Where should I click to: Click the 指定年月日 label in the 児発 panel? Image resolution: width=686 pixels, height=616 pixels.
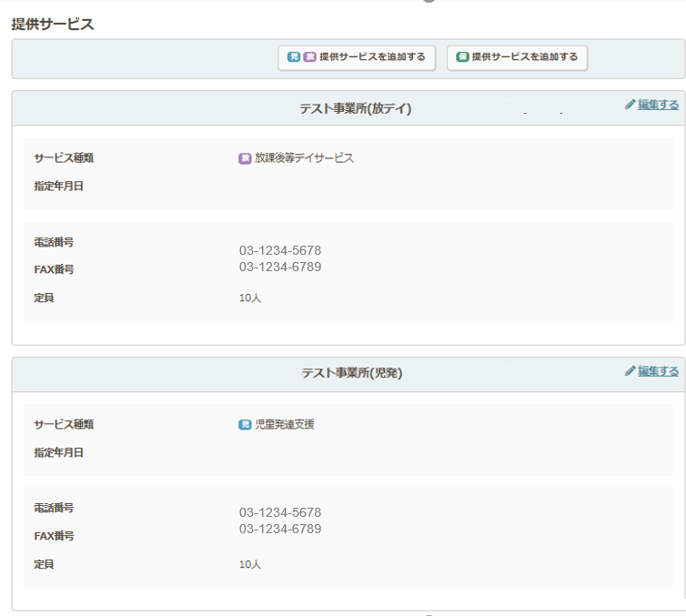pos(59,452)
